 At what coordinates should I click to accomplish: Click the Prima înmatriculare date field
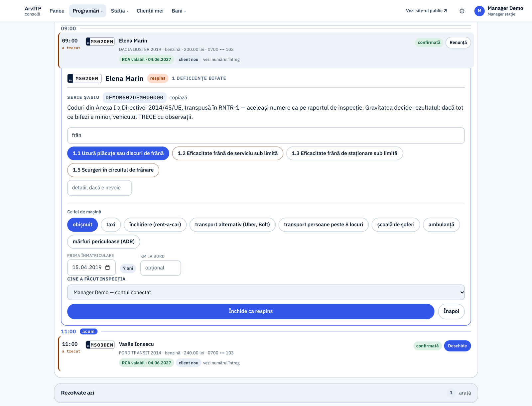pos(91,267)
